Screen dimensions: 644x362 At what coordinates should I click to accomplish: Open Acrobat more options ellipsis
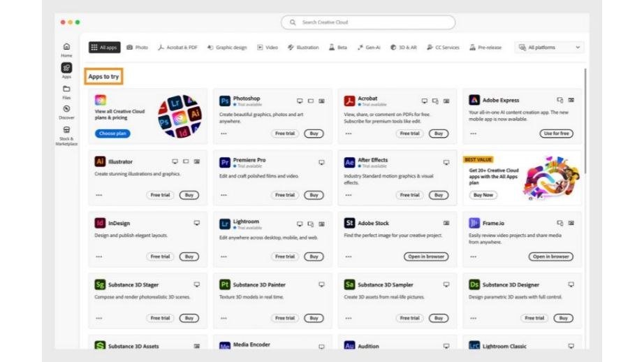point(349,133)
